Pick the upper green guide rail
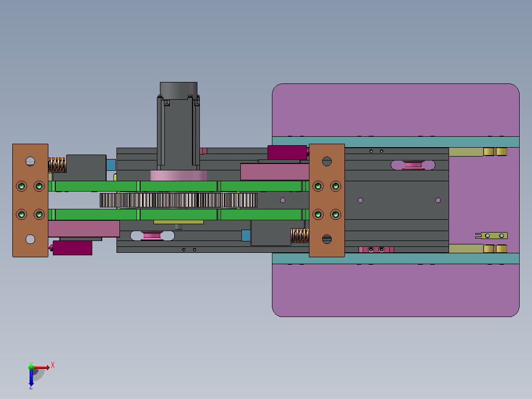The width and height of the screenshot is (532, 399). tap(179, 186)
